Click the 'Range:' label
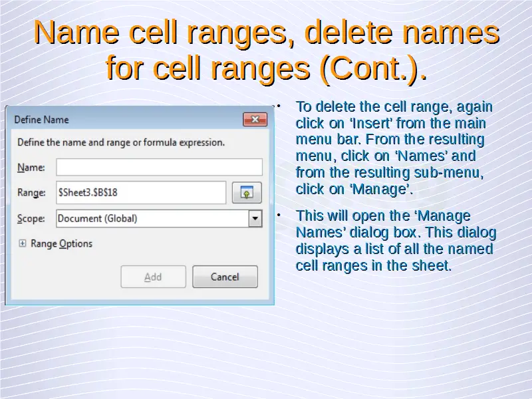Image resolution: width=532 pixels, height=399 pixels. point(31,193)
